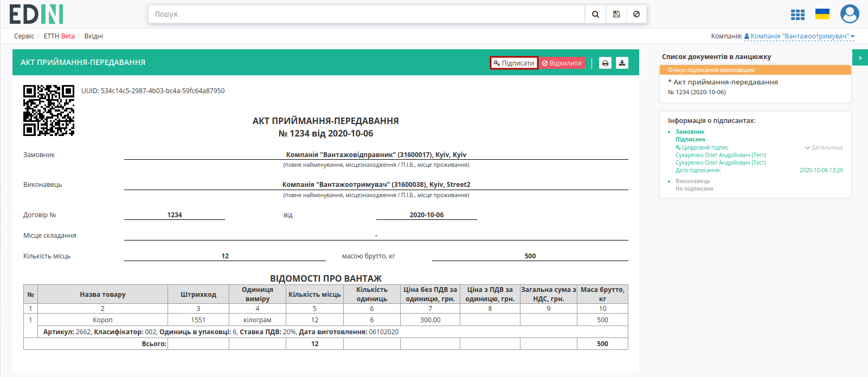Open the apps grid menu
Viewport: 868px width, 377px height.
(x=798, y=15)
